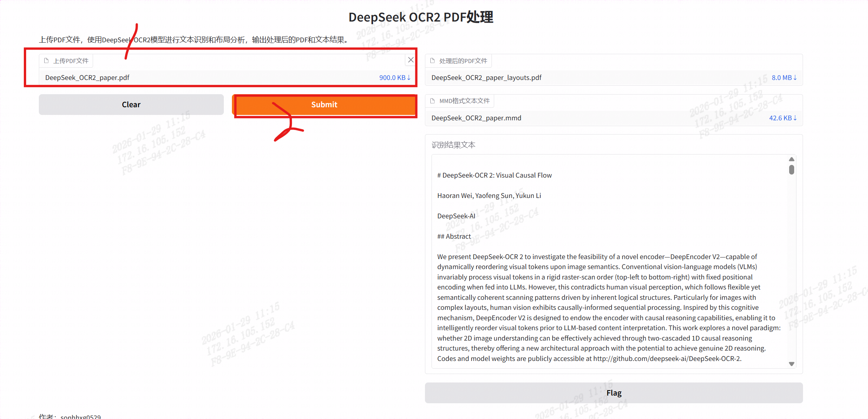Click the 上传PDF文件 label
Viewport: 868px width, 419px height.
click(x=71, y=61)
